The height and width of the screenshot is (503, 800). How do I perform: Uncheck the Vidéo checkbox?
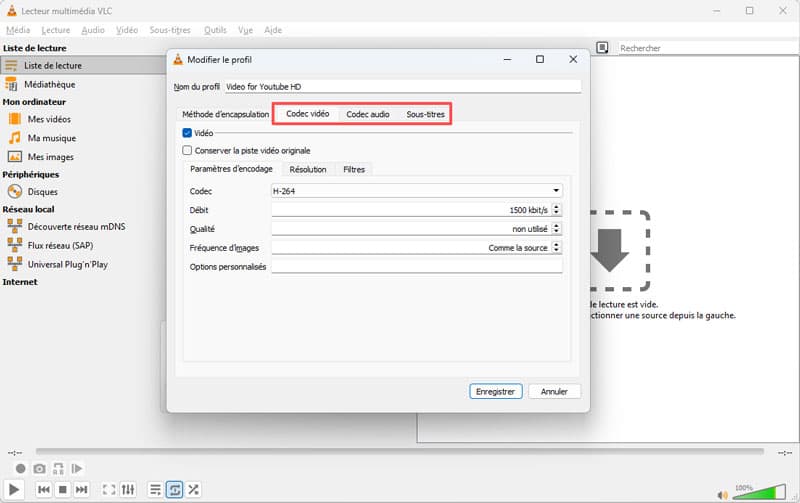coord(187,133)
